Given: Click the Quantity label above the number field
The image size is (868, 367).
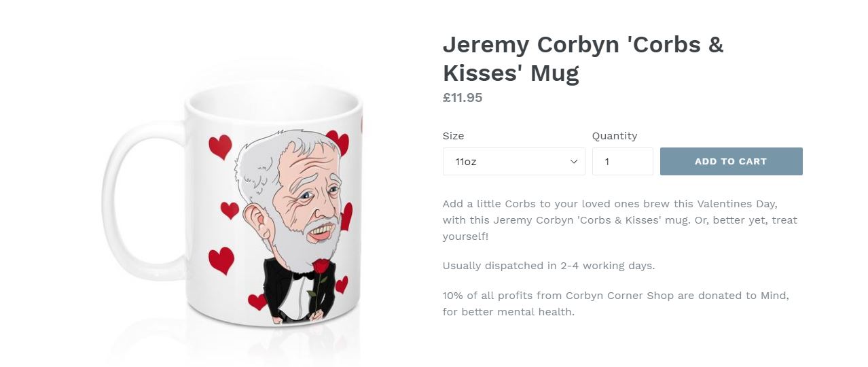Looking at the screenshot, I should point(615,136).
